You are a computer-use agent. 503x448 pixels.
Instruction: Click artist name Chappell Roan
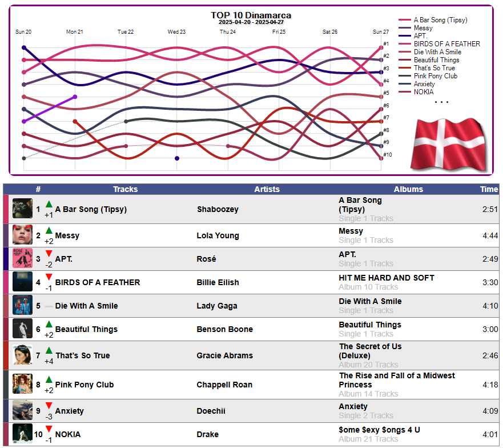coord(224,385)
